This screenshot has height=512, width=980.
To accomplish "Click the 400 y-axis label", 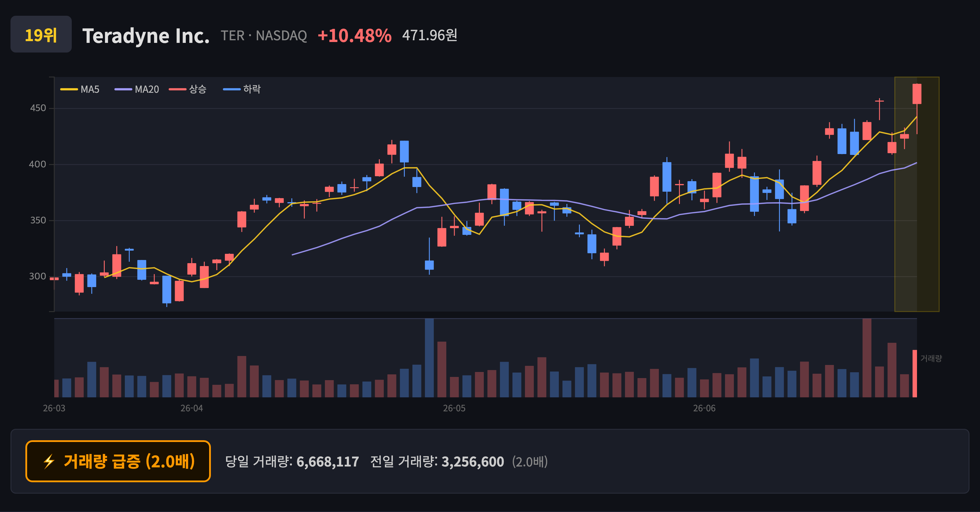I will pos(38,164).
